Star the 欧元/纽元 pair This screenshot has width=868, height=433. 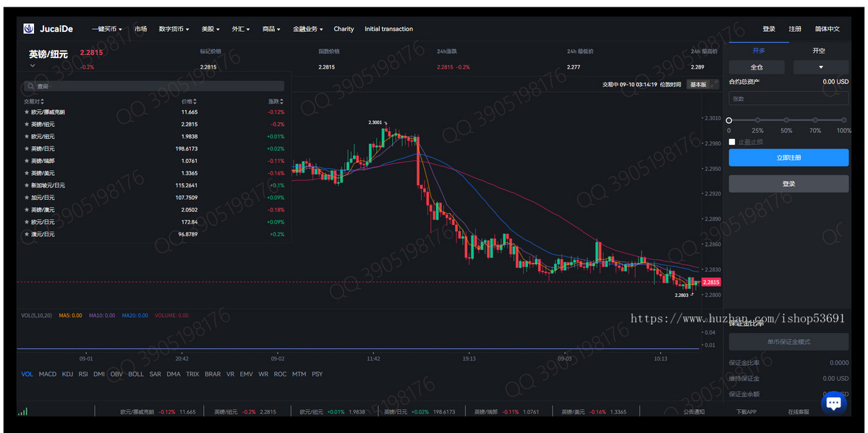tap(27, 137)
